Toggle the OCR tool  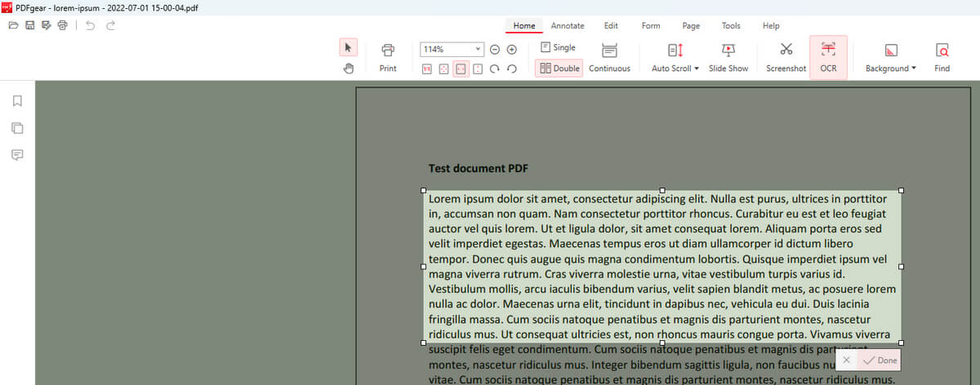828,58
